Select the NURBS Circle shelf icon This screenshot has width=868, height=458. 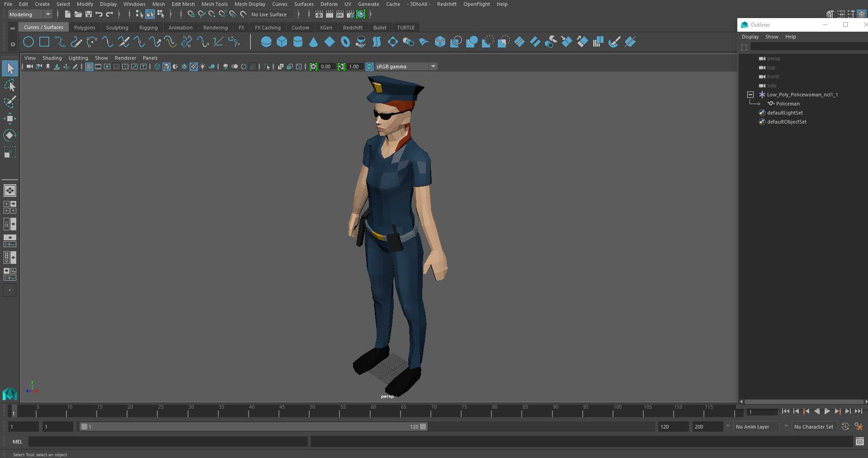coord(28,42)
